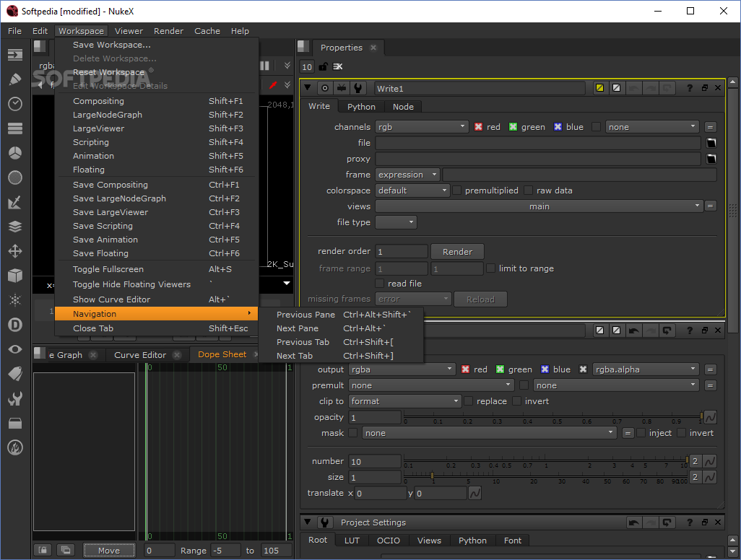Toggle the red channel checkbox in Write1
The image size is (741, 560).
click(478, 127)
